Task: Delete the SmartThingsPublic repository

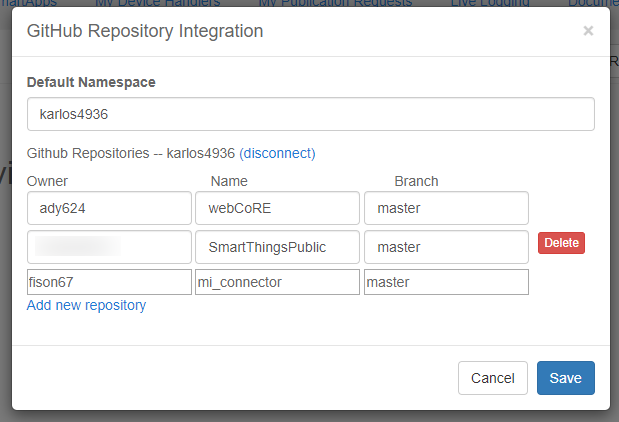Action: point(561,243)
